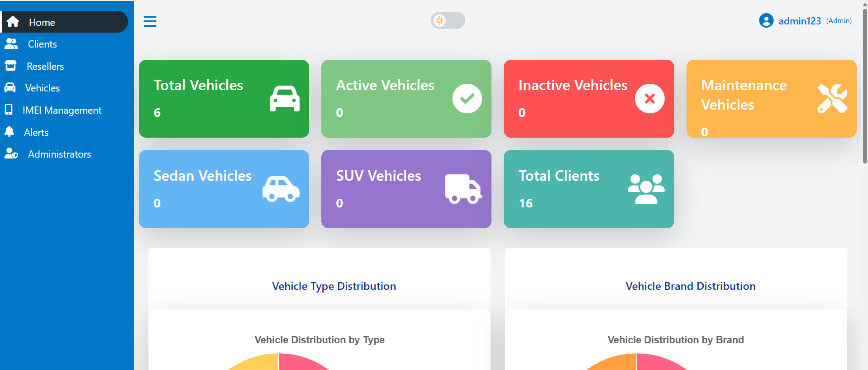Click the Alerts bell icon in sidebar
Image resolution: width=868 pixels, height=370 pixels.
pyautogui.click(x=9, y=131)
